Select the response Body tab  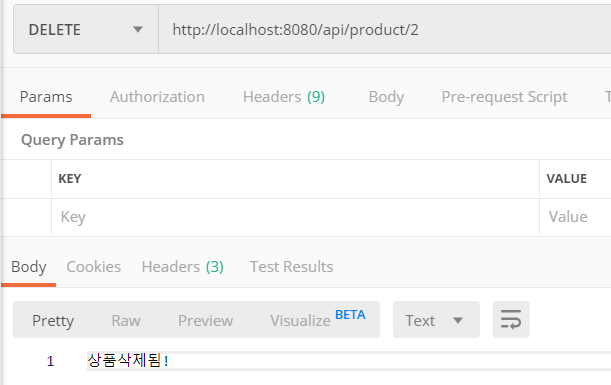[28, 267]
